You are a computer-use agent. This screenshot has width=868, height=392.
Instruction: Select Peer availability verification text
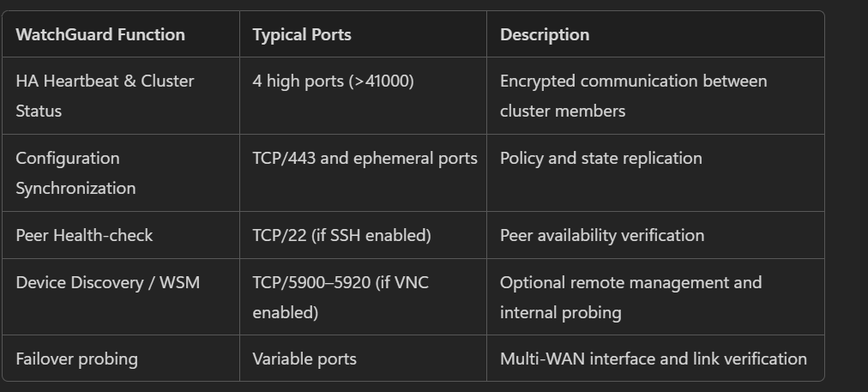pyautogui.click(x=602, y=235)
